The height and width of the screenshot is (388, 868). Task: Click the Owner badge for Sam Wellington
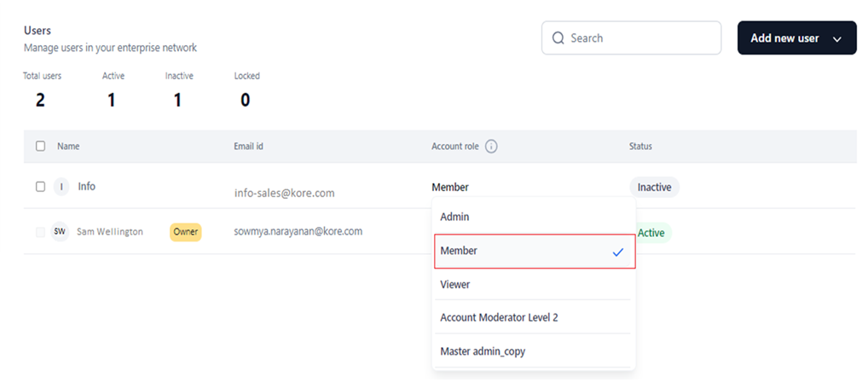185,232
